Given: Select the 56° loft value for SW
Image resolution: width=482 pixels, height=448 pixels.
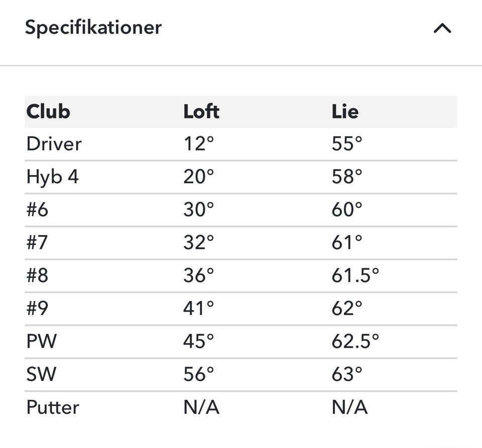Looking at the screenshot, I should (x=199, y=374).
